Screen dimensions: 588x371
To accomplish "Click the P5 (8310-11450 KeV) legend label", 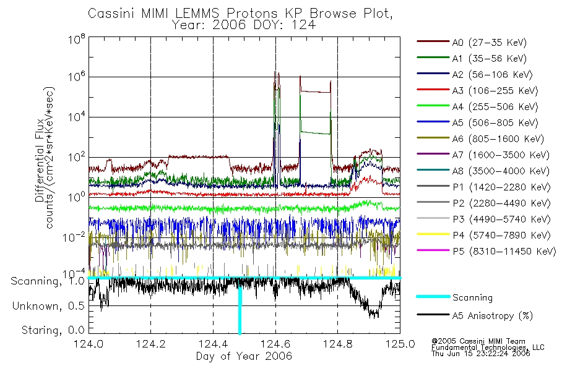I will pyautogui.click(x=504, y=252).
